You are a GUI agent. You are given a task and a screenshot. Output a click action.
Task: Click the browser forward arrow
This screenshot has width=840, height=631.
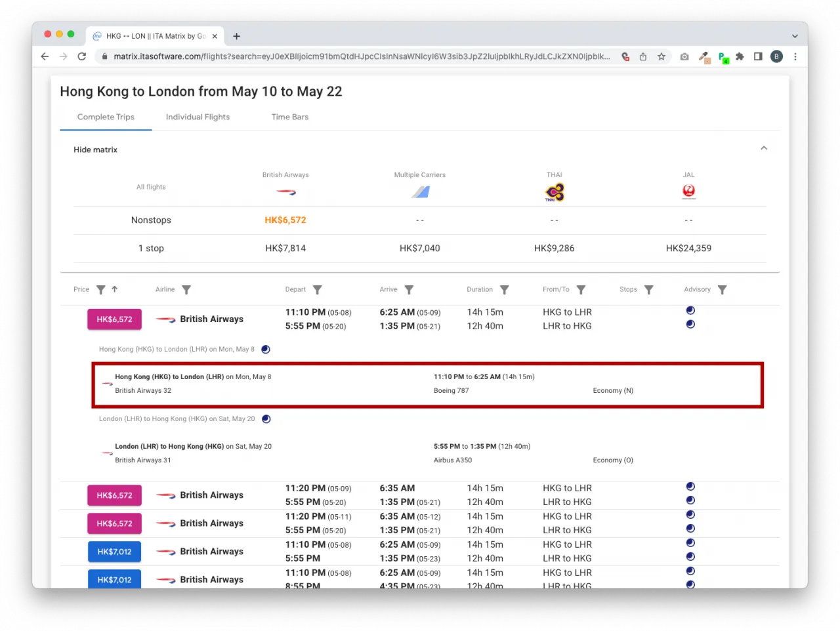[63, 56]
